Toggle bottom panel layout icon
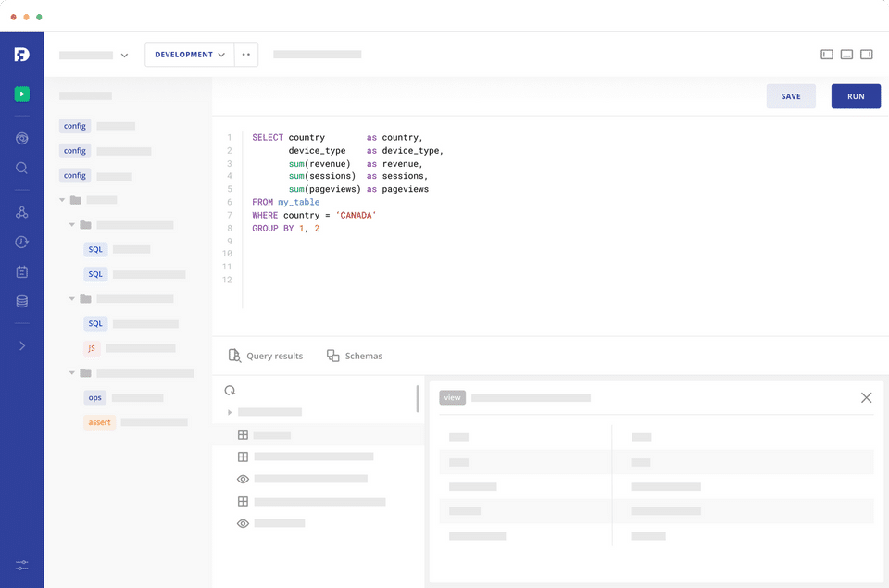The height and width of the screenshot is (588, 889). pyautogui.click(x=846, y=55)
